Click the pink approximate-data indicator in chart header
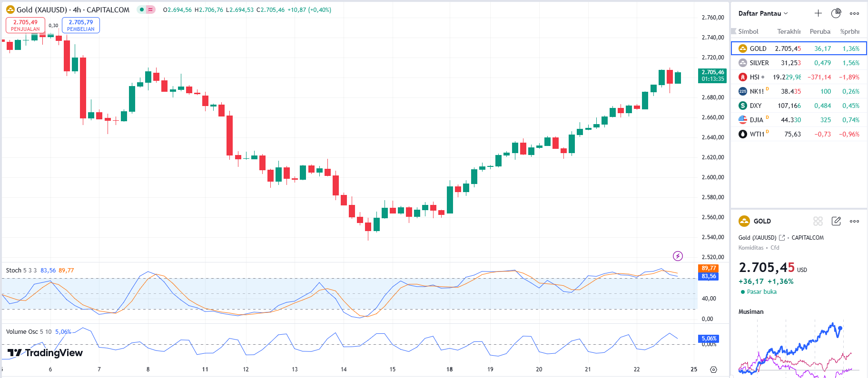The image size is (868, 378). click(x=150, y=10)
